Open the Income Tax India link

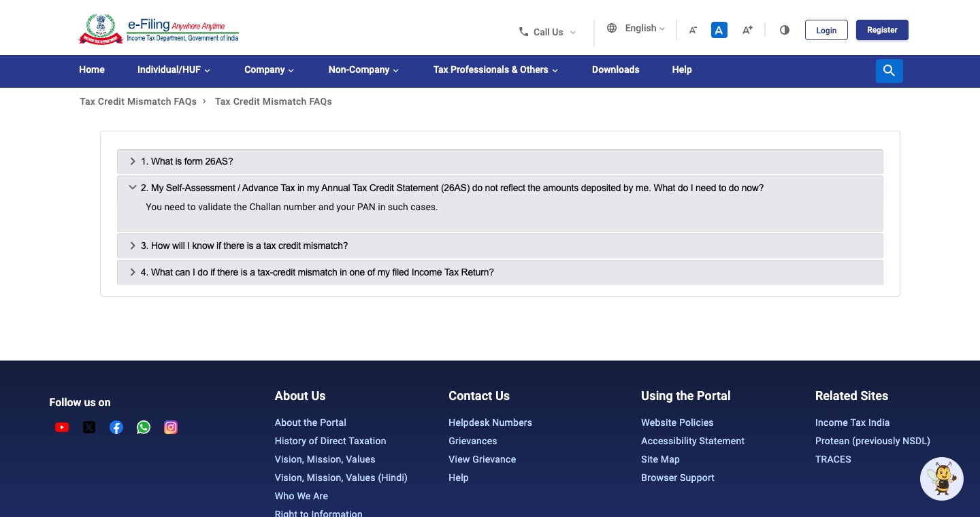pyautogui.click(x=852, y=422)
